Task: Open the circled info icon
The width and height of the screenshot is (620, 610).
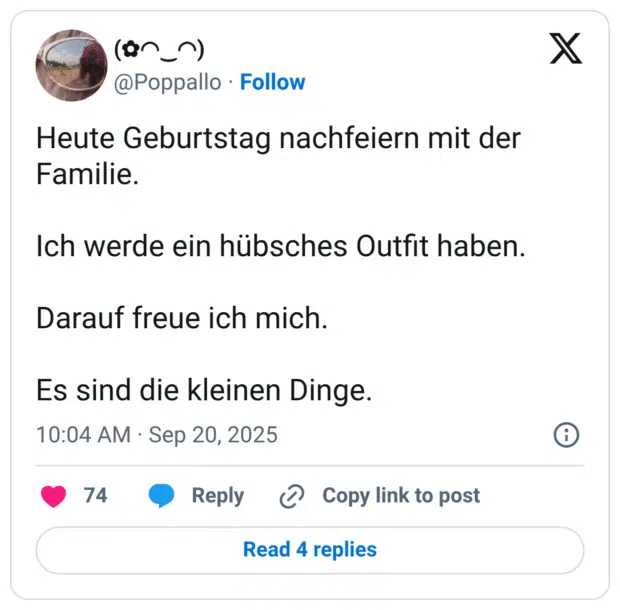Action: pyautogui.click(x=566, y=435)
